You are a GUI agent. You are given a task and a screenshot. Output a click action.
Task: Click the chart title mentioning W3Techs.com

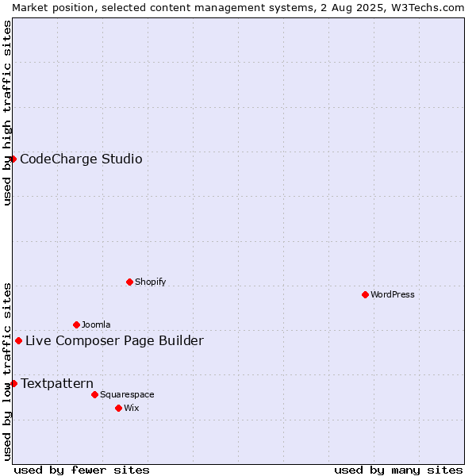pyautogui.click(x=238, y=8)
